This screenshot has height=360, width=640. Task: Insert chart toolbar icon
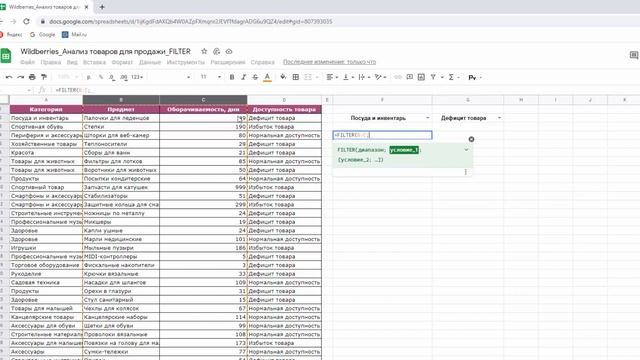(x=421, y=77)
